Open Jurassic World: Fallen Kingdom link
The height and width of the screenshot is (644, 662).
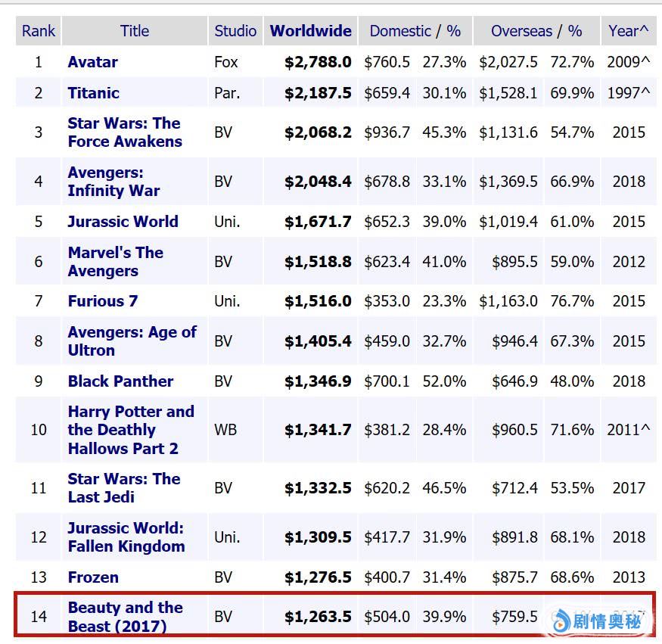[126, 537]
